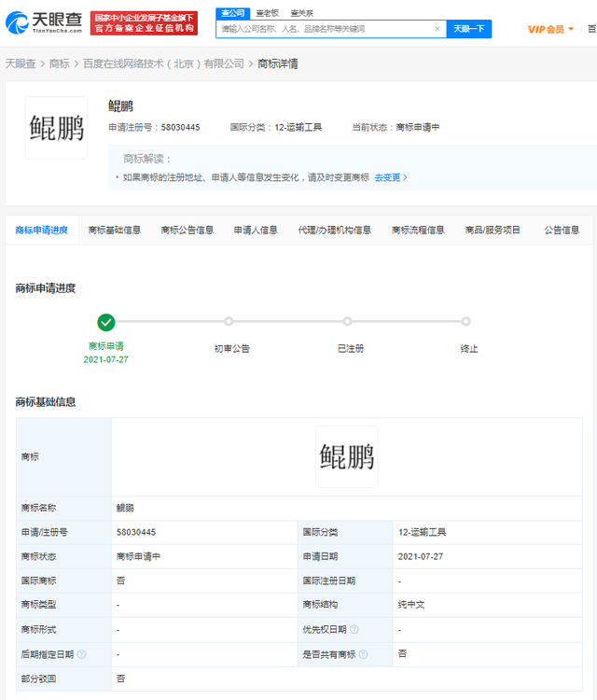Switch to 查老板 search tab
The image size is (597, 700).
tap(268, 13)
